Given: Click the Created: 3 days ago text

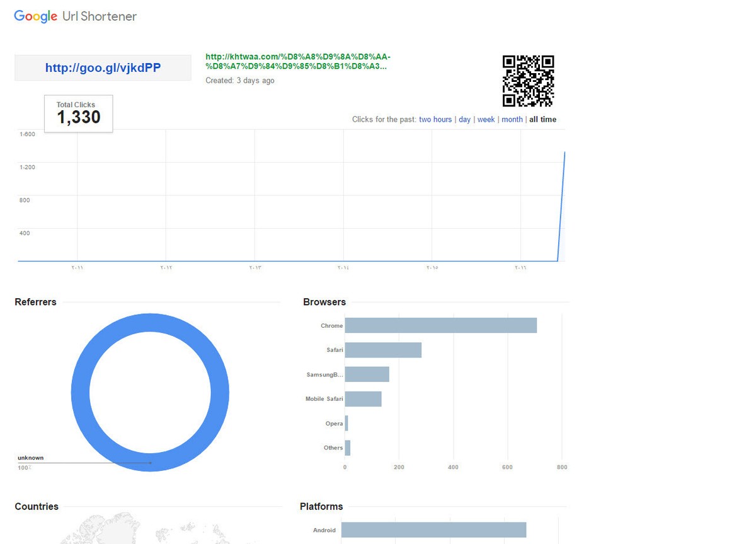Looking at the screenshot, I should point(240,81).
